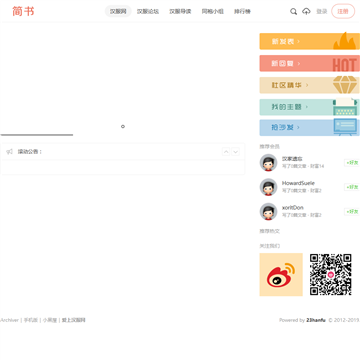Select the 排行榜 navigation item

pos(242,11)
